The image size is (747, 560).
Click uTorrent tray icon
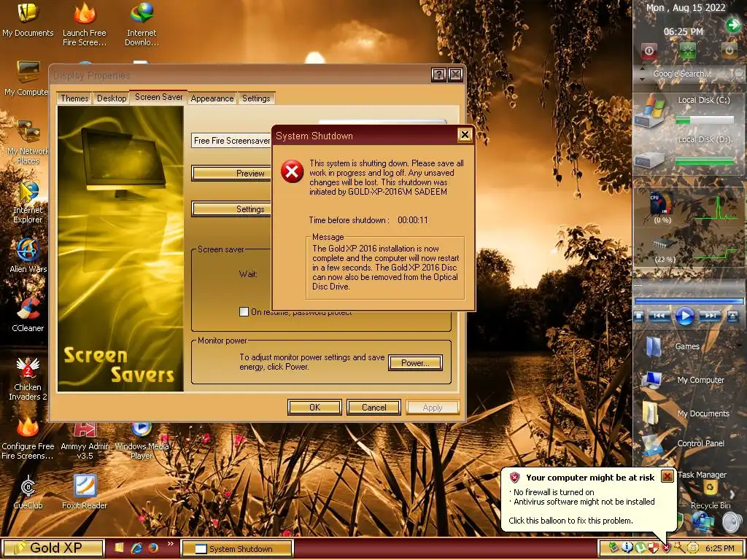640,548
